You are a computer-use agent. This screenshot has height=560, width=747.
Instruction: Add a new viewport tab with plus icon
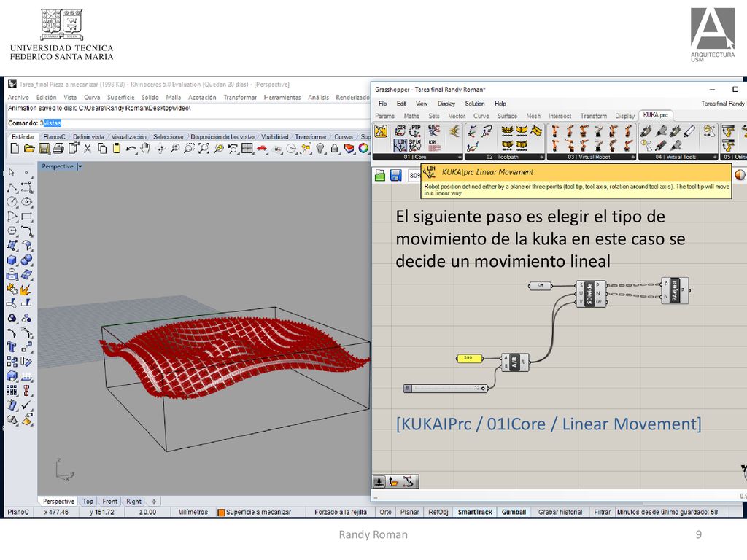tap(153, 502)
